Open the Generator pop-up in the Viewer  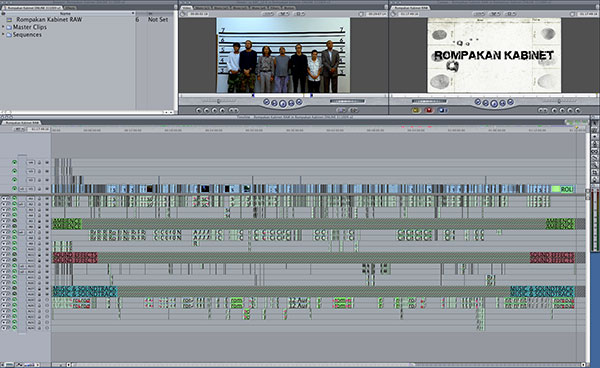click(x=354, y=110)
